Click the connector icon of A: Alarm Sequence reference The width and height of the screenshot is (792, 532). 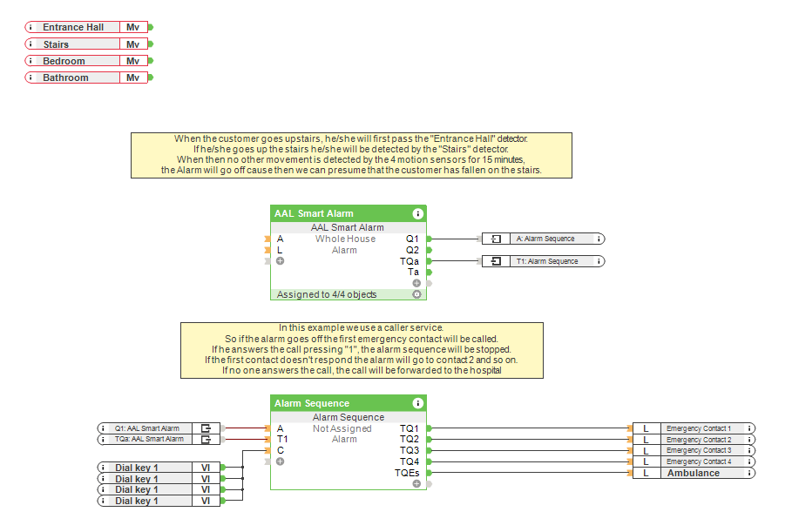pos(496,239)
